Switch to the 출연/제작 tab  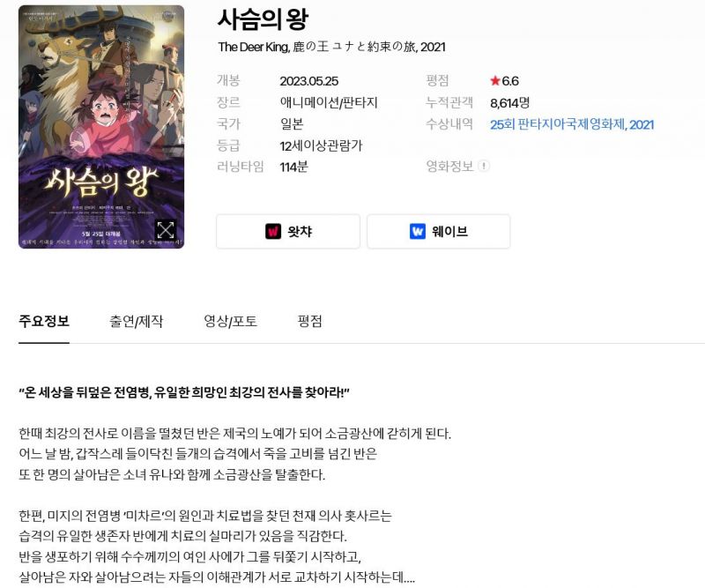[x=136, y=321]
